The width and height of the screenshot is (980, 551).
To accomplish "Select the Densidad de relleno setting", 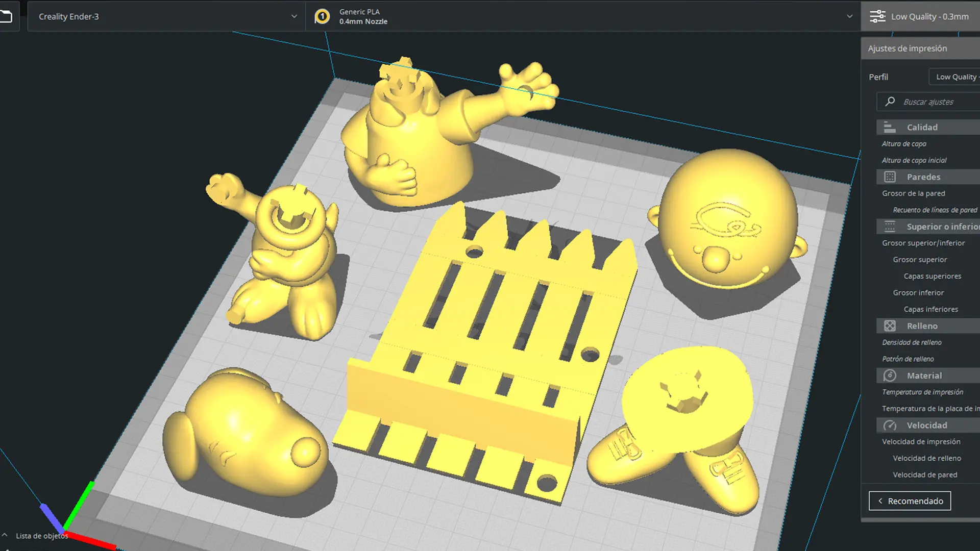I will pyautogui.click(x=912, y=342).
